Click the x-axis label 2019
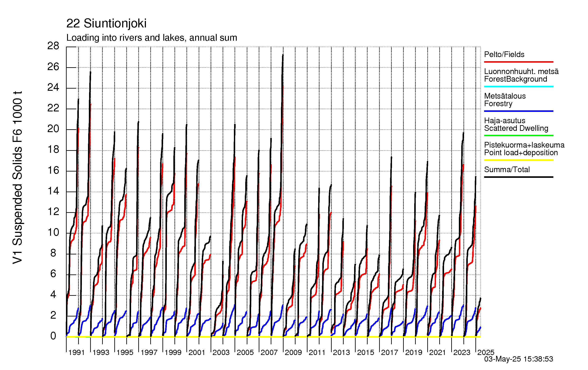Viewport: 588px width, 370px height. (x=414, y=352)
